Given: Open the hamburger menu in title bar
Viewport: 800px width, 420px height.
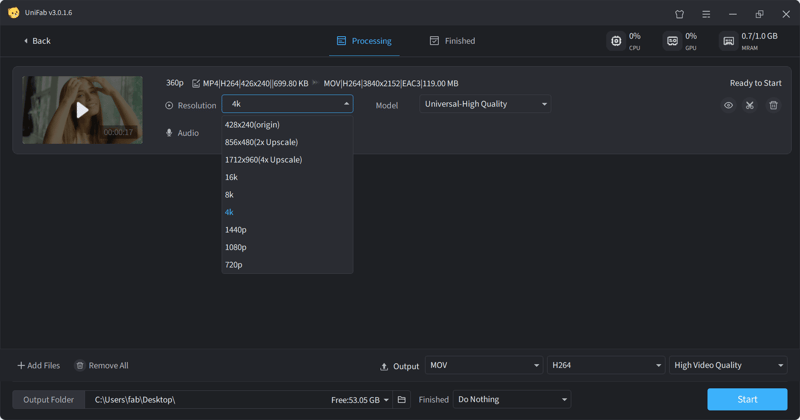Looking at the screenshot, I should [x=706, y=14].
